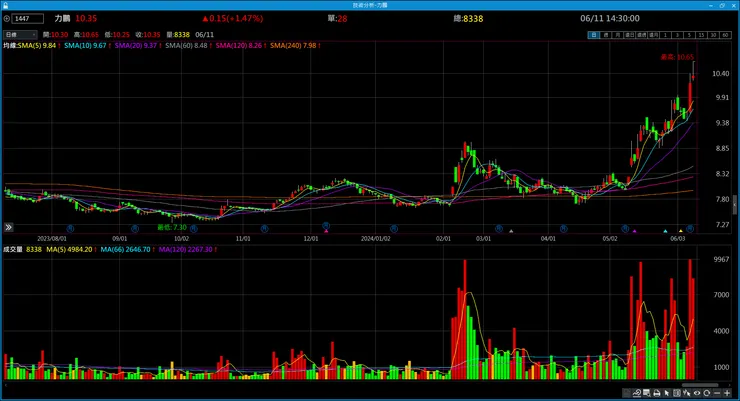This screenshot has width=740, height=401.
Task: Click the double-chevron expand panel icon
Action: point(8,227)
